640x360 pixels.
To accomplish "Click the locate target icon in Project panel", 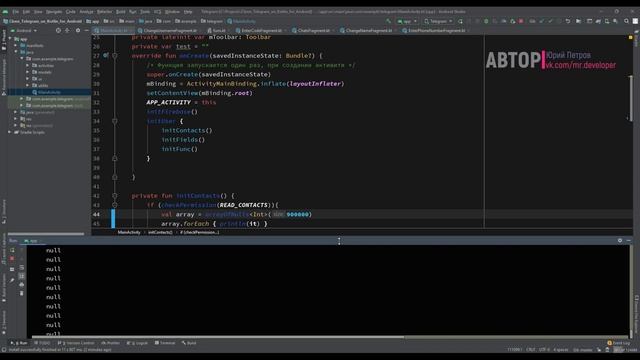I will [x=58, y=30].
